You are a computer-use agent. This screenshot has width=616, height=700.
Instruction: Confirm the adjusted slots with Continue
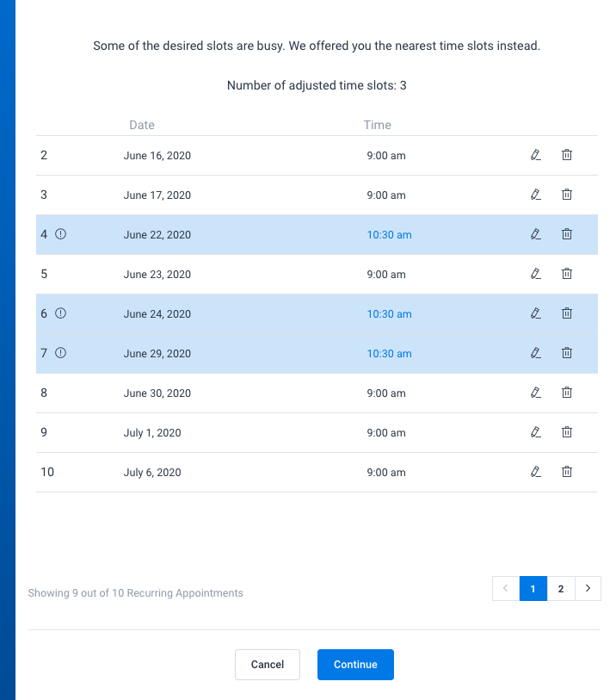[355, 664]
